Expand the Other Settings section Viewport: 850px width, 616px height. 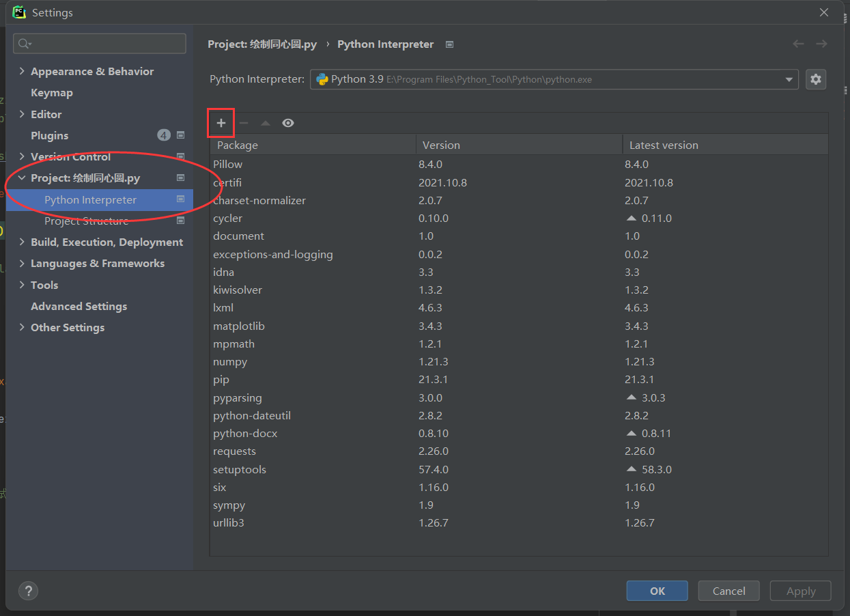[x=22, y=327]
